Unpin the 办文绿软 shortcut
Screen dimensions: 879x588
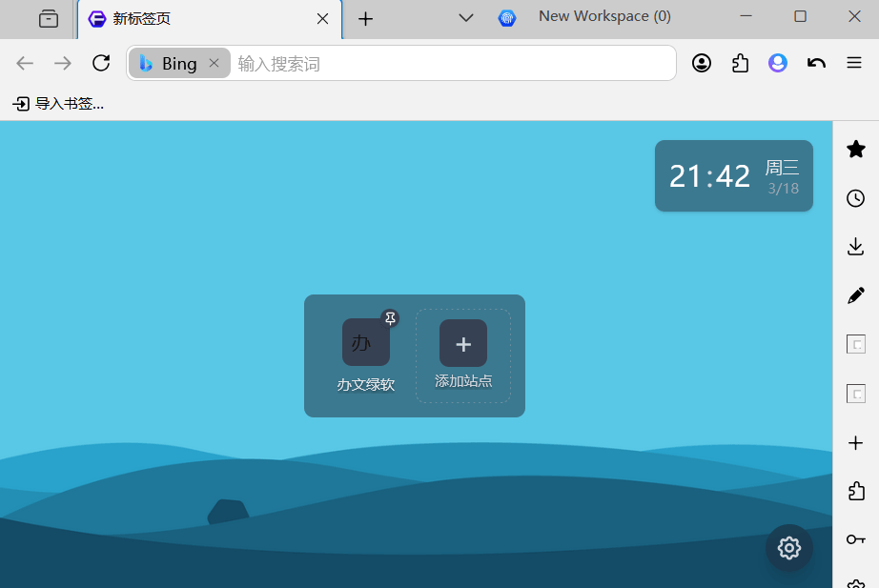[390, 318]
